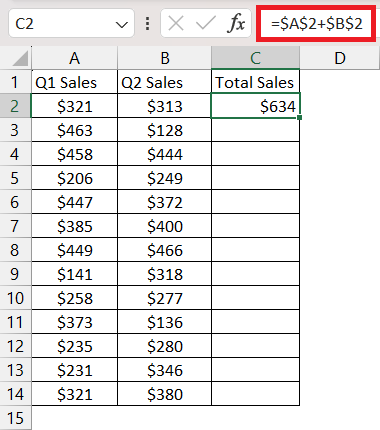Click the formula bar options dots

(147, 24)
